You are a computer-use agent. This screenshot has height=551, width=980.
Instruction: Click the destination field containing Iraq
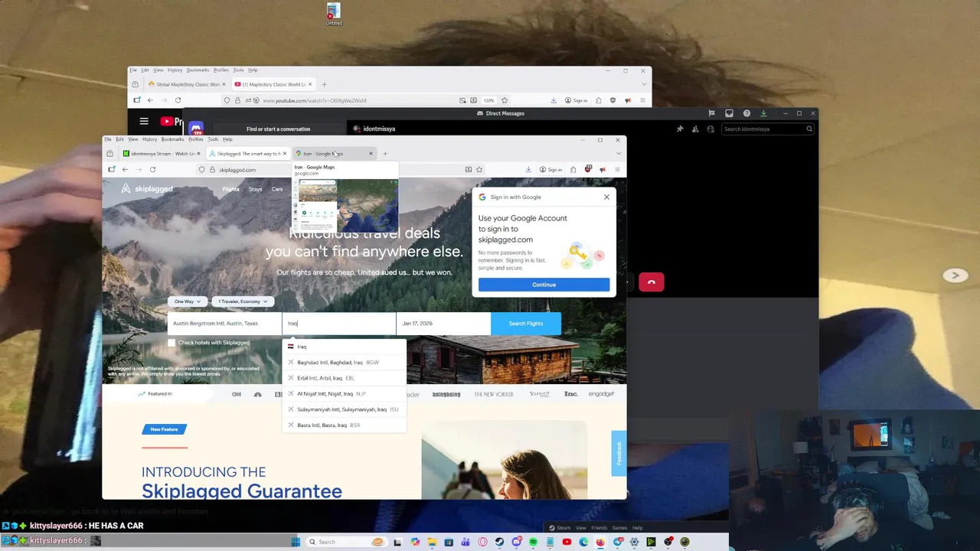(x=339, y=324)
